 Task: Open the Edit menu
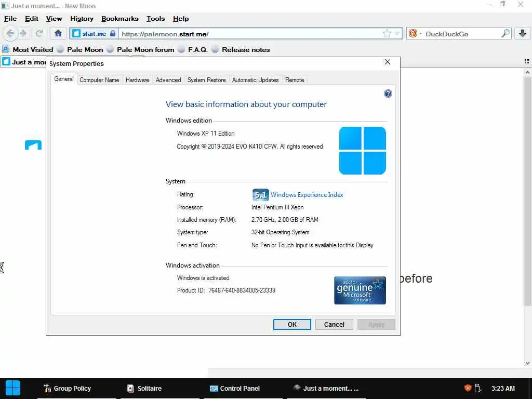pyautogui.click(x=32, y=19)
